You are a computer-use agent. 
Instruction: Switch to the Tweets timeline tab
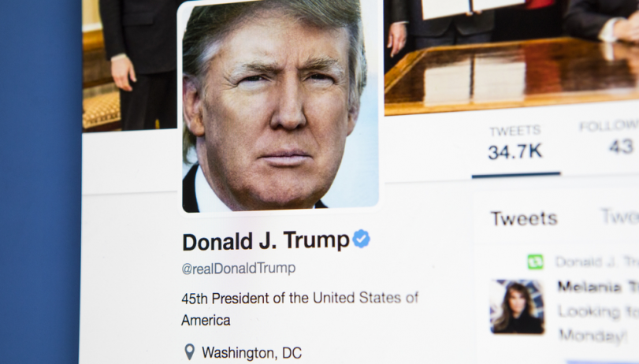524,219
